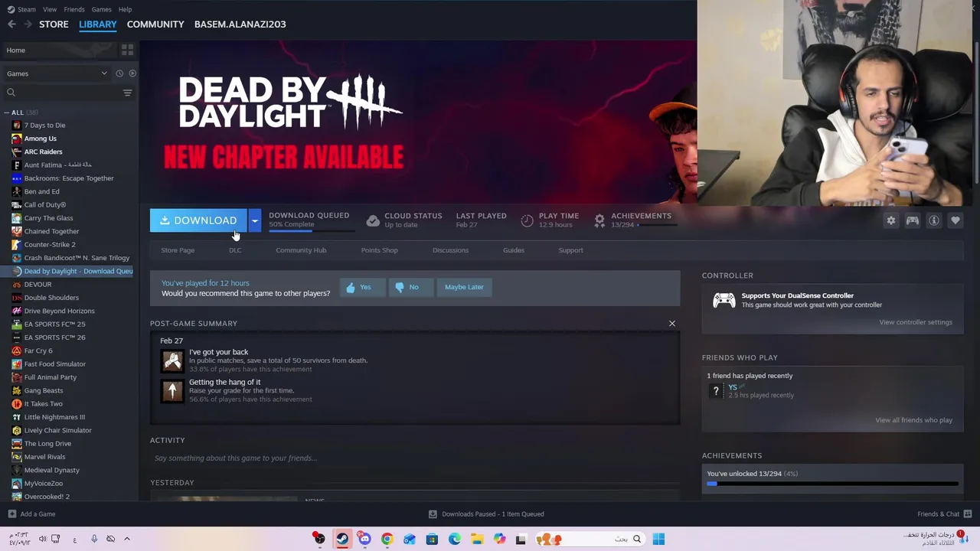Click the achievements gear icon
Screen dimensions: 980x551
pyautogui.click(x=599, y=220)
